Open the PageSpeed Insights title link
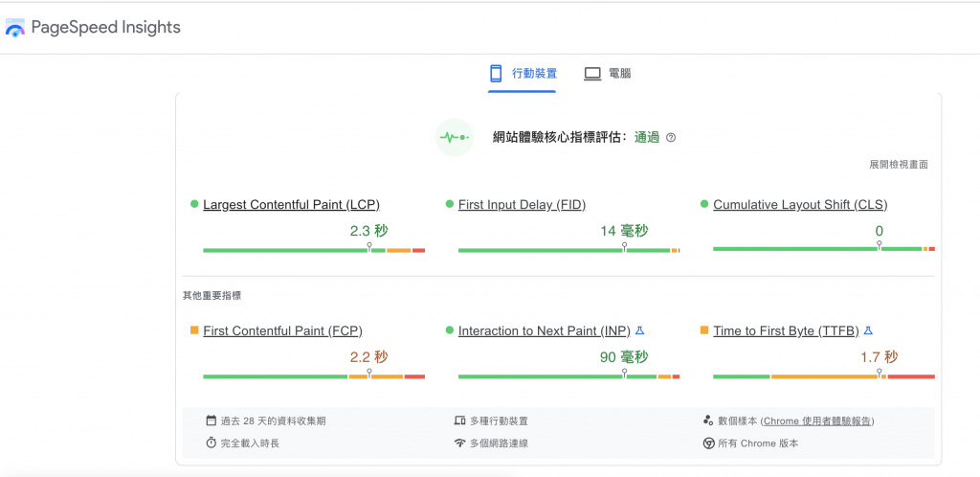Viewport: 980px width, 477px height. (105, 28)
